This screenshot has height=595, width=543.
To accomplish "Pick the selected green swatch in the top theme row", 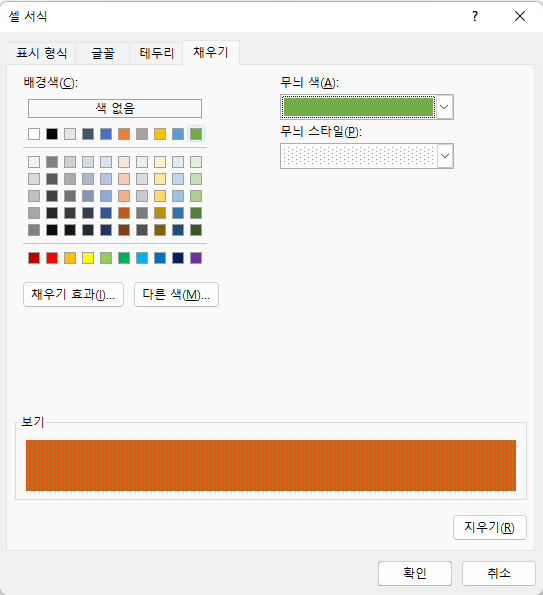I will point(196,134).
